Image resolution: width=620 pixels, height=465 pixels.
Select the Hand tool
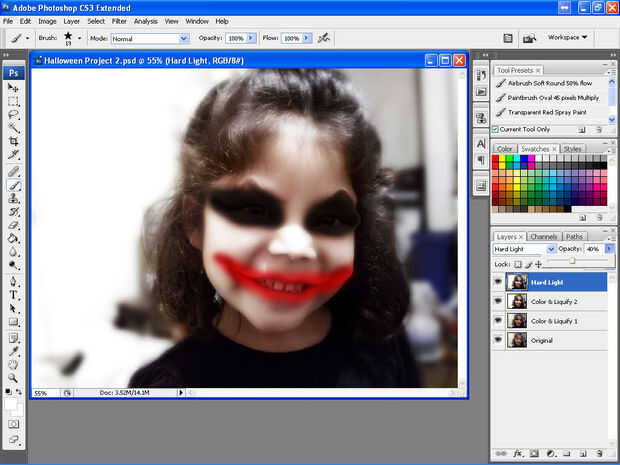(x=13, y=365)
